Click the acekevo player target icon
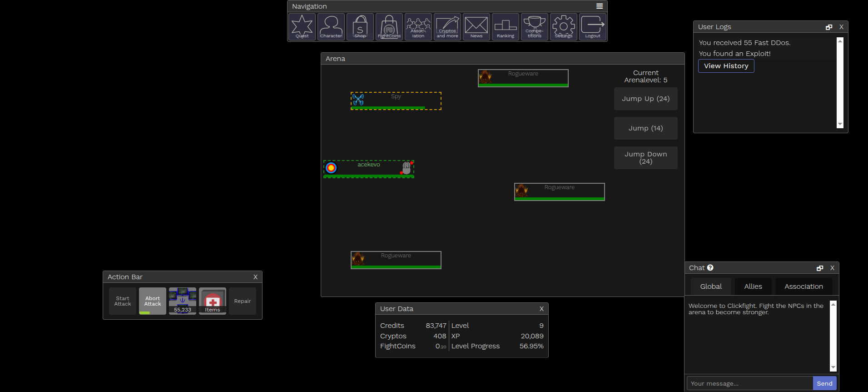 (331, 168)
